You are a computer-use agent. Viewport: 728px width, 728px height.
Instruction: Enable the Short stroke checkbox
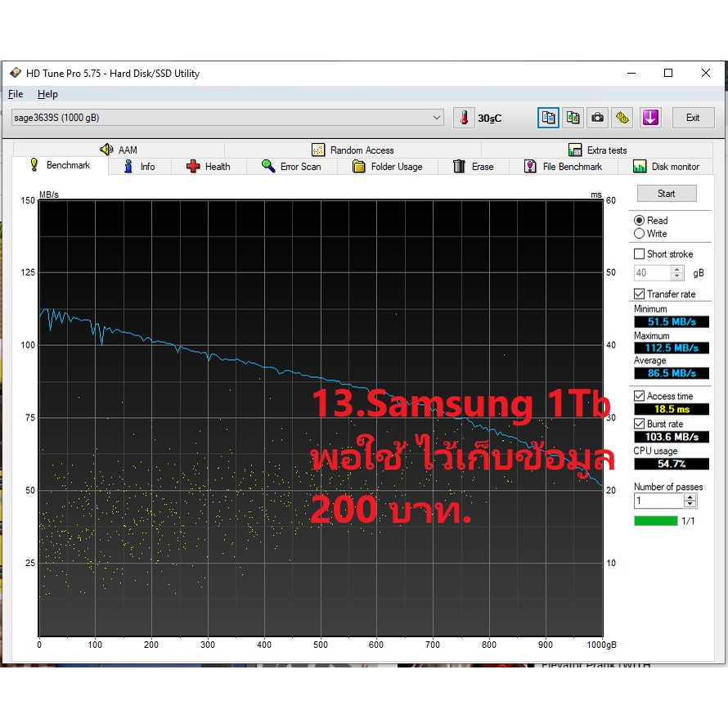[x=639, y=254]
